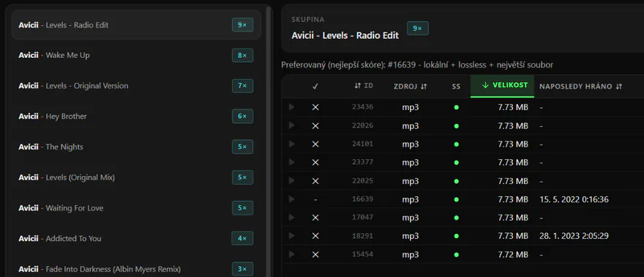Click the 4× badge on Addicted To You

click(242, 238)
